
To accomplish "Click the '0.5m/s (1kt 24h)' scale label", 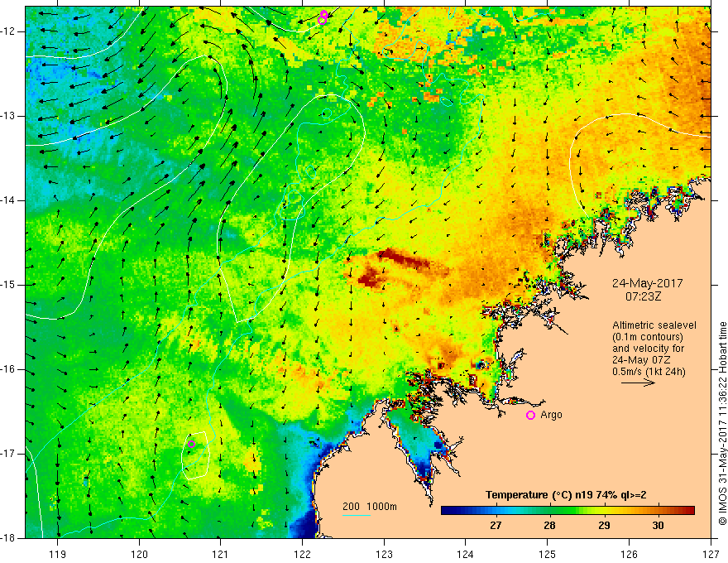I will pos(649,372).
